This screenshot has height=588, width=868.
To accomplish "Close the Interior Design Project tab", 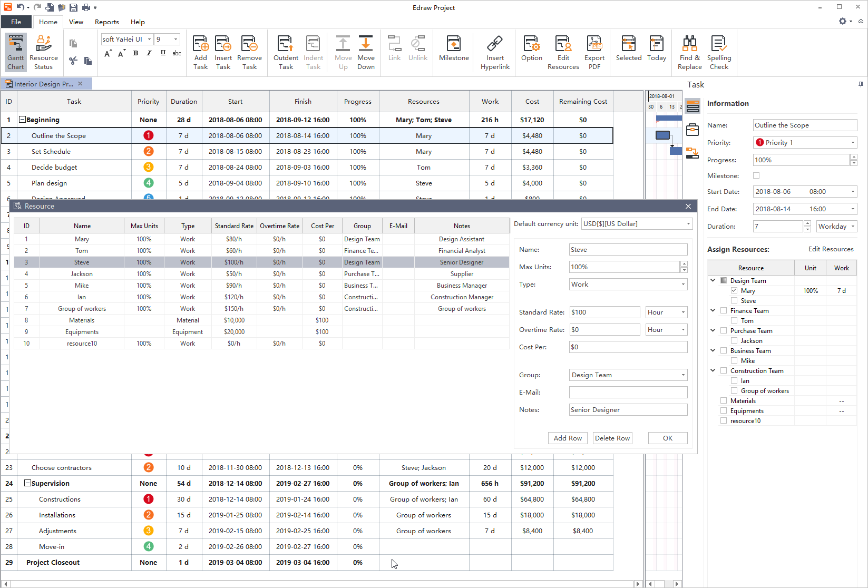I will point(80,84).
